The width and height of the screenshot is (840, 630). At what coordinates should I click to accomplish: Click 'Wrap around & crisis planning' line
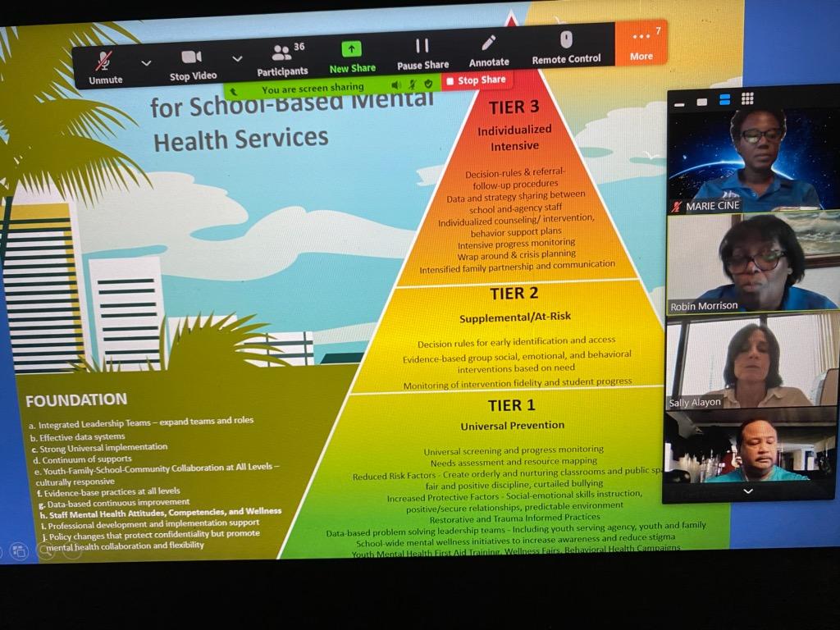(x=517, y=254)
